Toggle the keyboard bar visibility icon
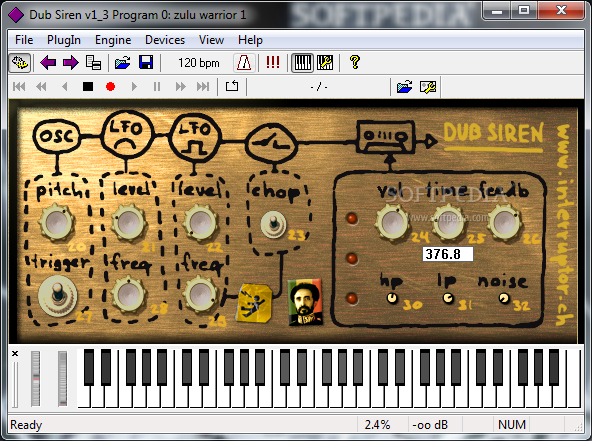This screenshot has height=441, width=592. (303, 62)
